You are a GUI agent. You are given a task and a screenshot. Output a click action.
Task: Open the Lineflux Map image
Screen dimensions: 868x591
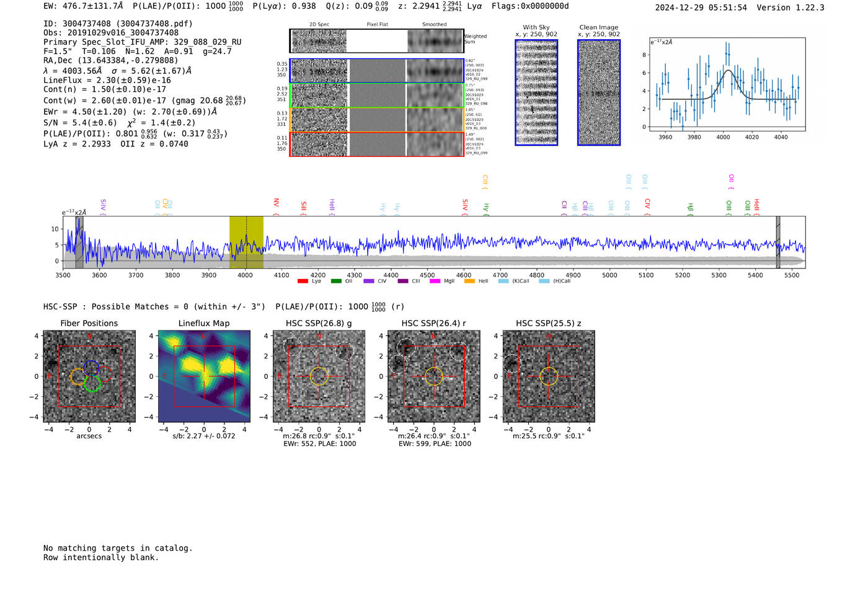click(x=204, y=376)
